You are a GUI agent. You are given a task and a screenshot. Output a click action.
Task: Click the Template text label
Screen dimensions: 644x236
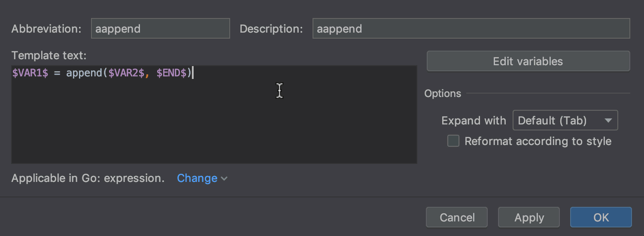point(49,55)
